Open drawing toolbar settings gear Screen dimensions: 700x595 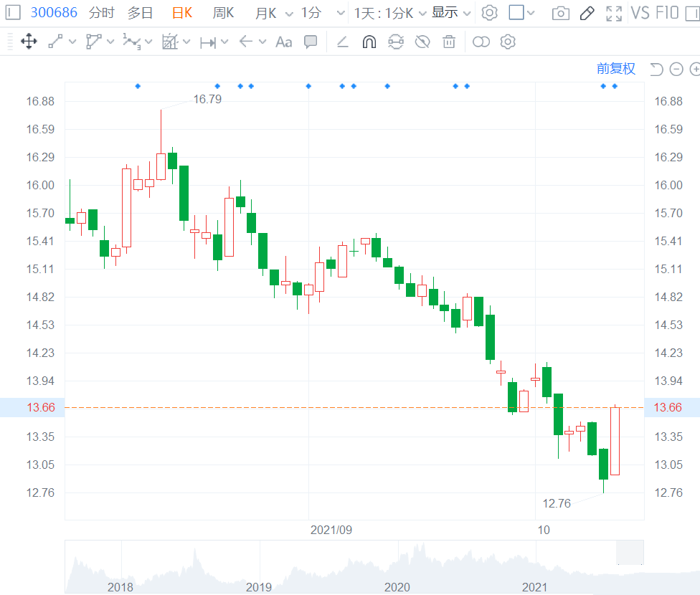(508, 42)
